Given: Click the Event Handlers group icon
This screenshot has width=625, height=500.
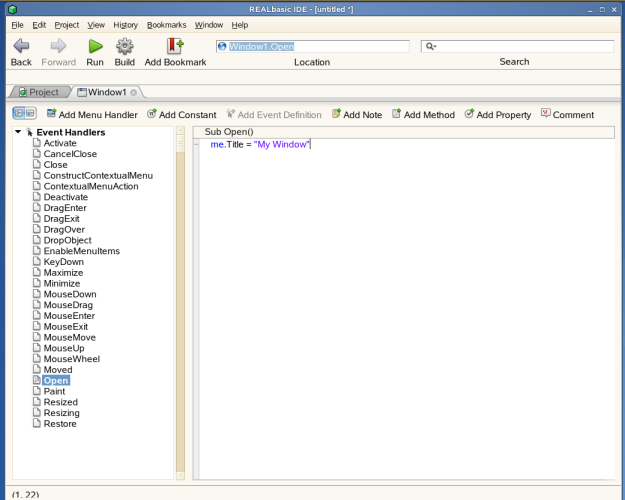Looking at the screenshot, I should (29, 132).
